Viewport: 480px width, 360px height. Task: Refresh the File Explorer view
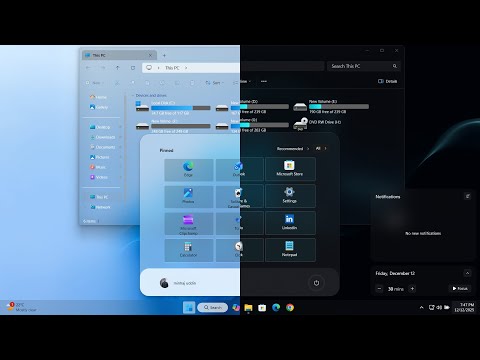[x=133, y=68]
